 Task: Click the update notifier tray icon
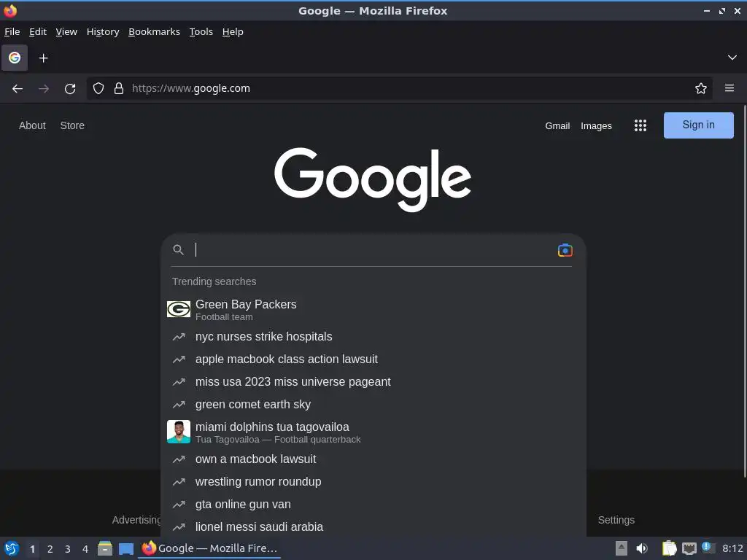coord(708,548)
